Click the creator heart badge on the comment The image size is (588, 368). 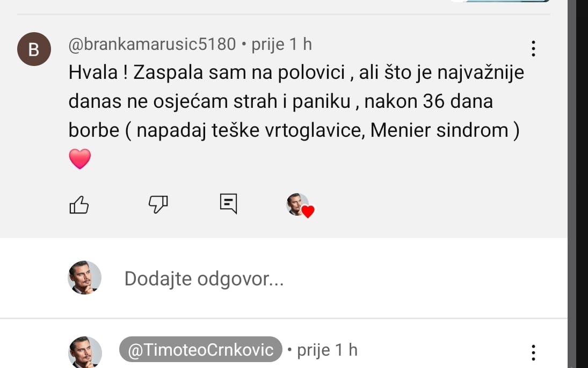point(300,207)
